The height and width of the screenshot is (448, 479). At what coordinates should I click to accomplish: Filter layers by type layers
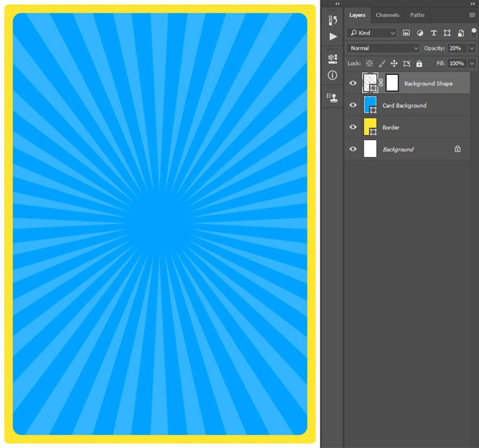pyautogui.click(x=434, y=33)
